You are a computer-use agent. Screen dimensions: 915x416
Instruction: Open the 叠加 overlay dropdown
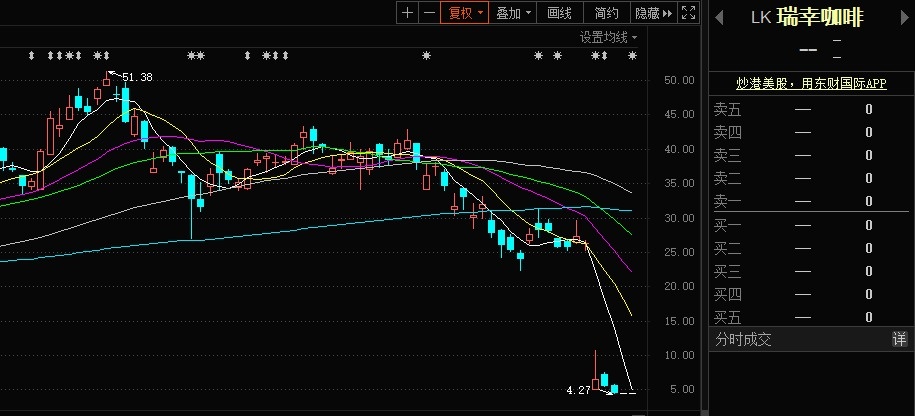coord(513,13)
